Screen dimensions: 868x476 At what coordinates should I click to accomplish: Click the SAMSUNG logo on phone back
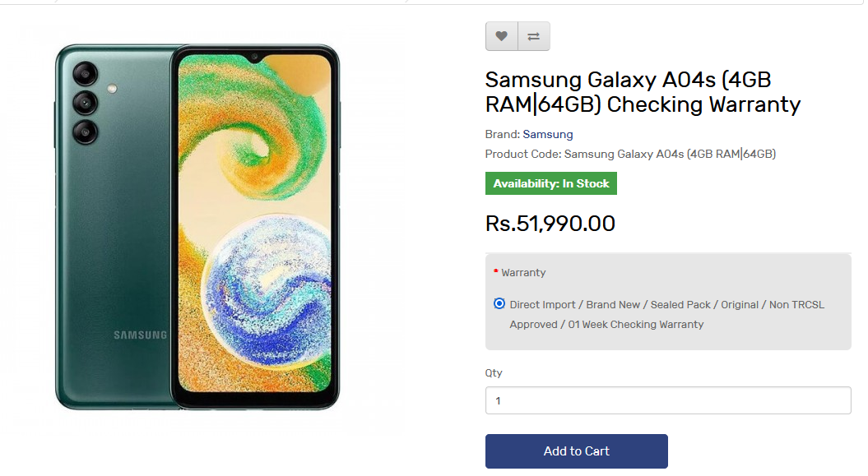click(140, 335)
